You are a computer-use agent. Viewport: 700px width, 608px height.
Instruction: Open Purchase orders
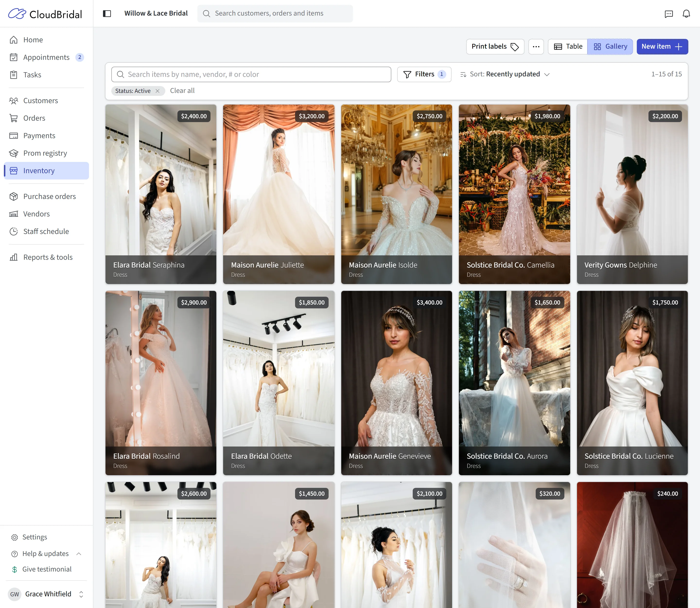click(46, 197)
